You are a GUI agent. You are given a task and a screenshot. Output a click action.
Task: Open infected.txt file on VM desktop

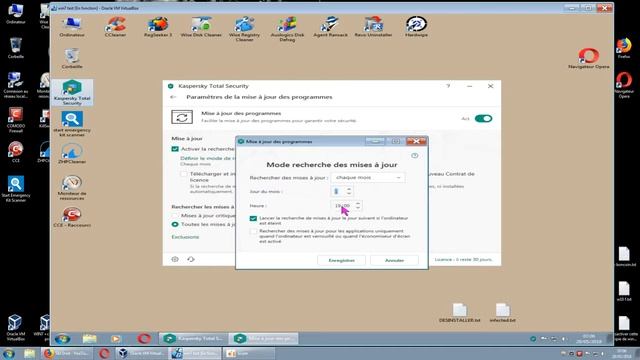(x=502, y=313)
